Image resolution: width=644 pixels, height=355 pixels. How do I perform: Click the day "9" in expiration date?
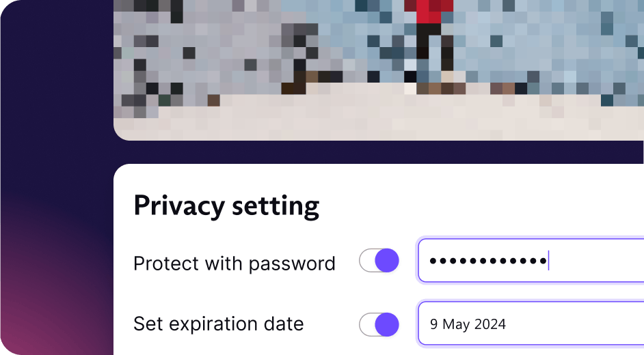(x=434, y=324)
